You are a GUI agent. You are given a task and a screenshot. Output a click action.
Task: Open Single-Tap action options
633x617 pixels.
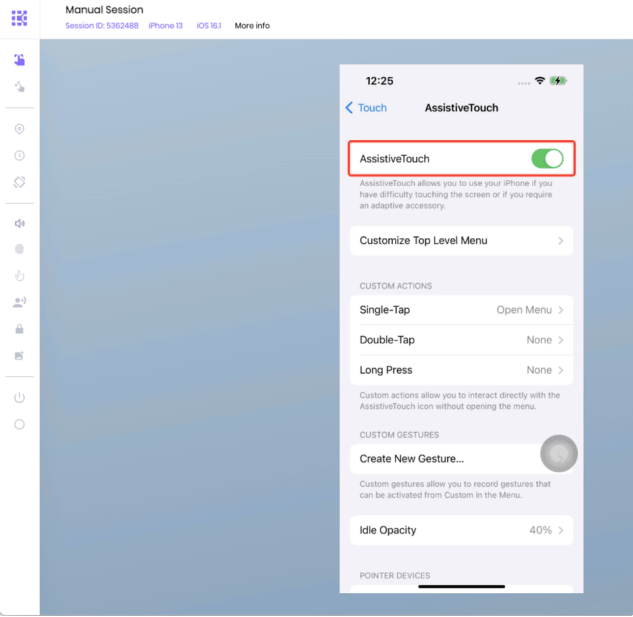461,310
